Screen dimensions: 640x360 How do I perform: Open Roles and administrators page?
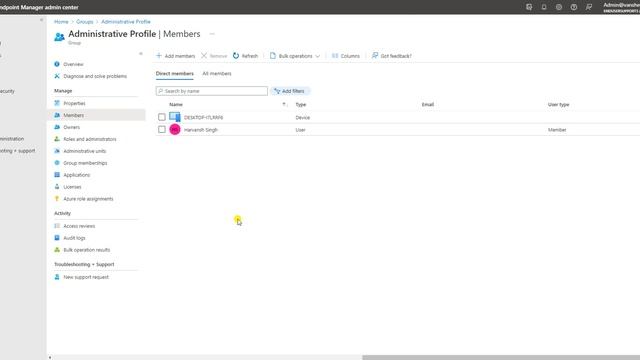(x=90, y=139)
